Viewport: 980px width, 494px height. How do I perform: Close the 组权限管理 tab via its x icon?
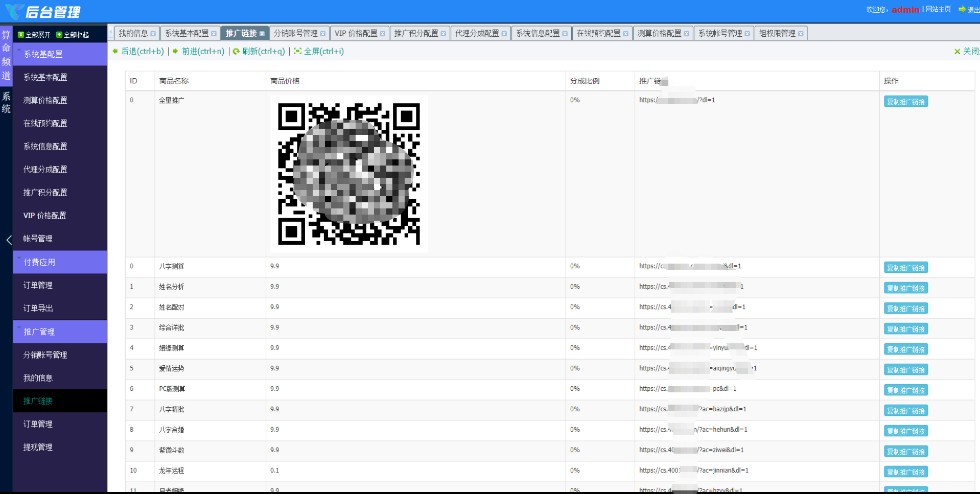click(801, 34)
